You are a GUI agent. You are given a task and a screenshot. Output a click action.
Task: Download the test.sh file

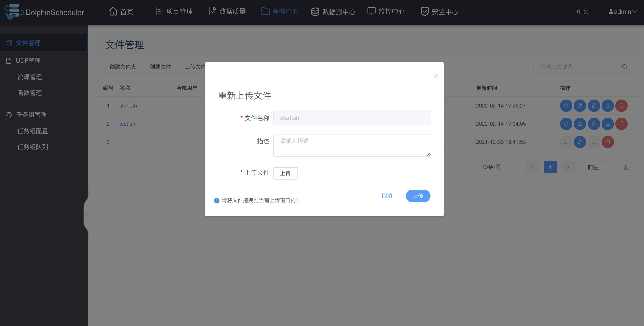click(x=608, y=124)
